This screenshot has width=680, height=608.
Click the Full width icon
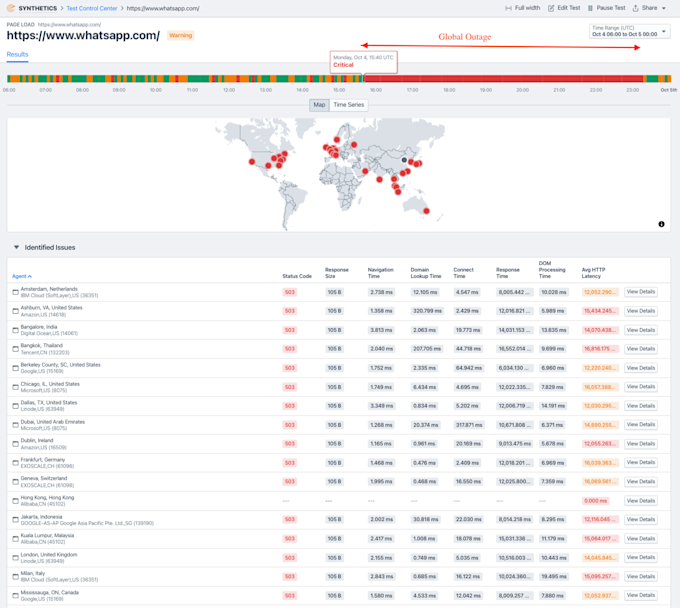[508, 8]
